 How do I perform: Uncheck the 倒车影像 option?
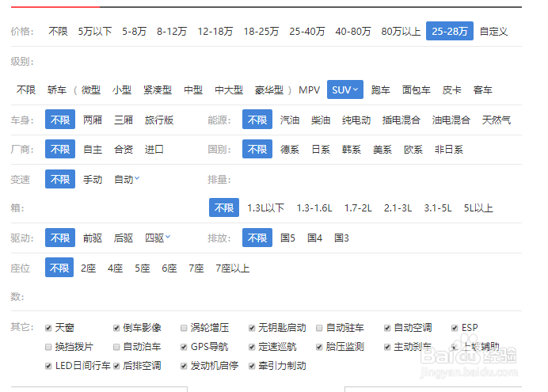coord(116,328)
